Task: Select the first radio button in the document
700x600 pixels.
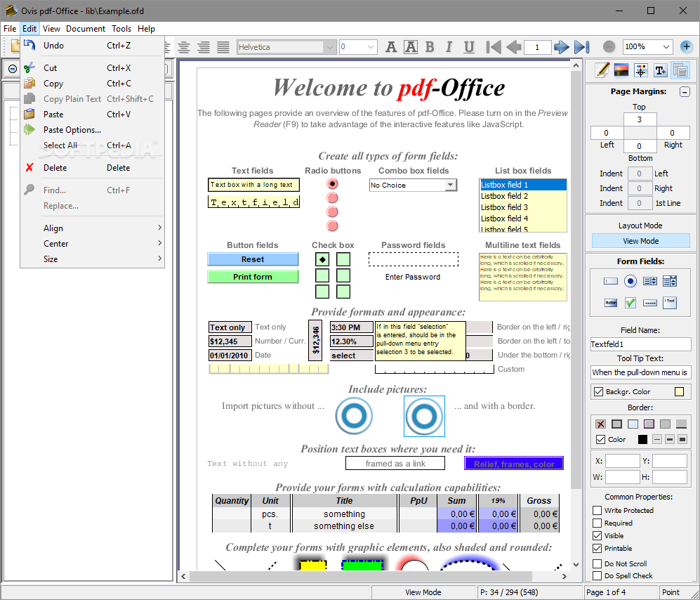Action: click(x=332, y=183)
